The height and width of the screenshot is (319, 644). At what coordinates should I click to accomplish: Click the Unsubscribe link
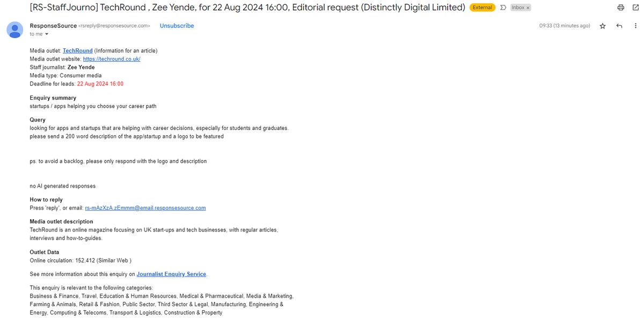pyautogui.click(x=177, y=26)
